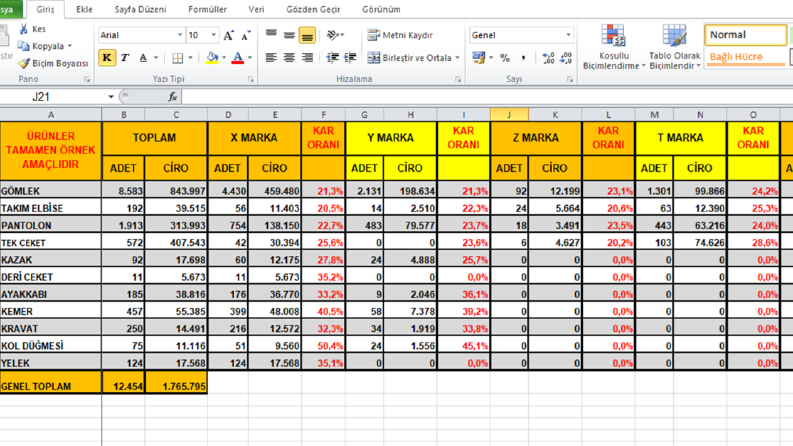Switch to the Gözden Geçir tab
This screenshot has height=446, width=793.
pos(313,9)
